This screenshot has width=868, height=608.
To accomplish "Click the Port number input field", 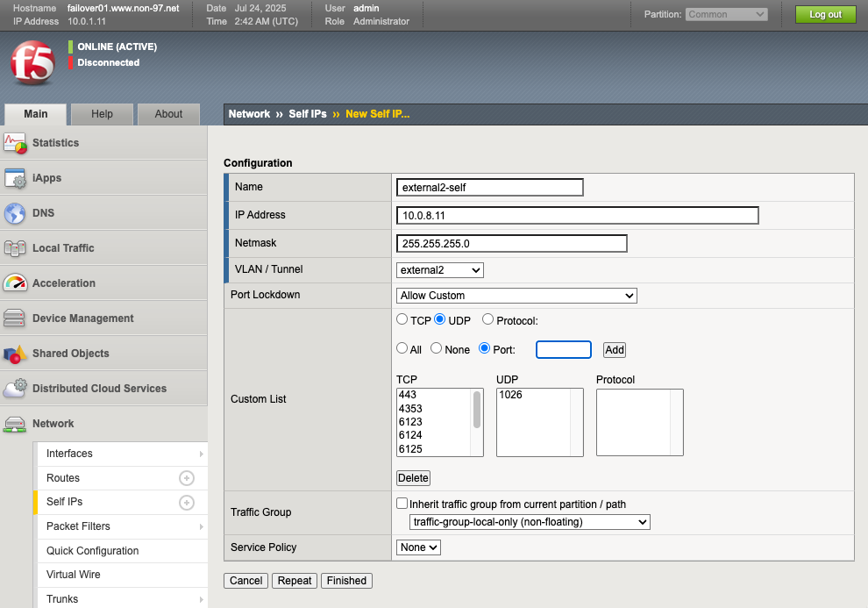I will coord(564,350).
